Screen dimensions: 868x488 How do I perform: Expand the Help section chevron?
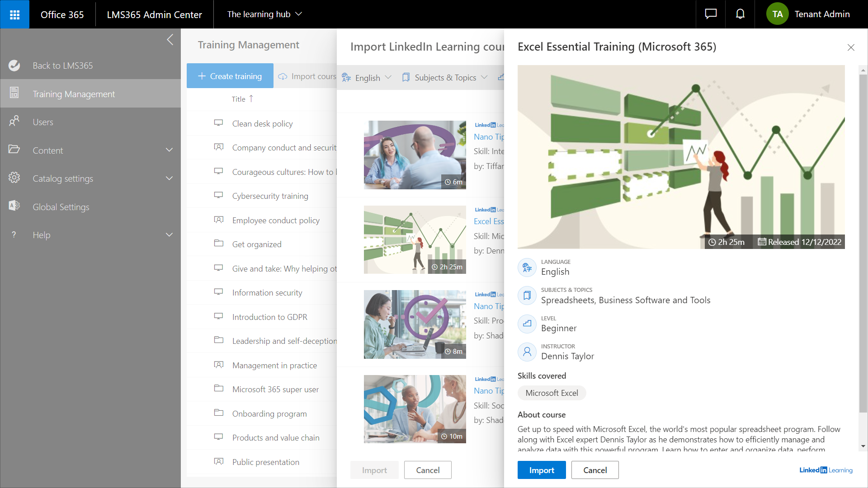click(170, 235)
